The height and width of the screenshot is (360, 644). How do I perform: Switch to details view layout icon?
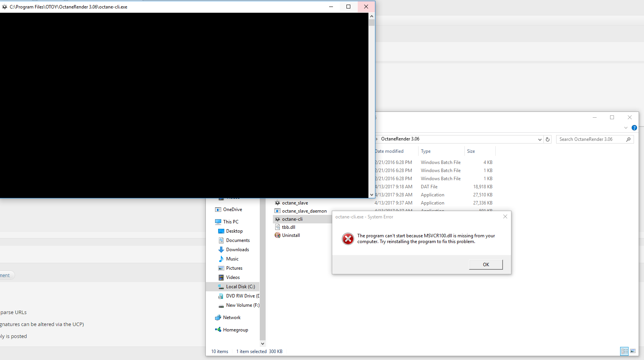(x=624, y=351)
